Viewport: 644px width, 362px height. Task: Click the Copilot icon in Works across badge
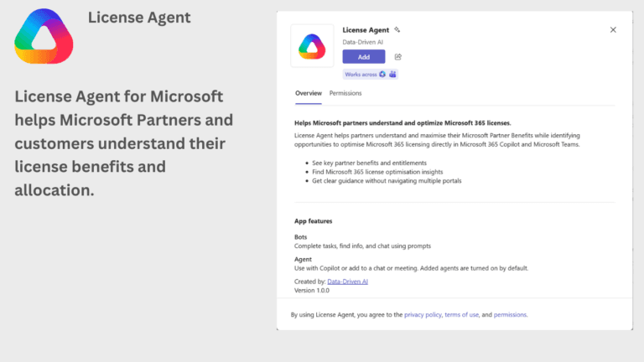pos(382,74)
